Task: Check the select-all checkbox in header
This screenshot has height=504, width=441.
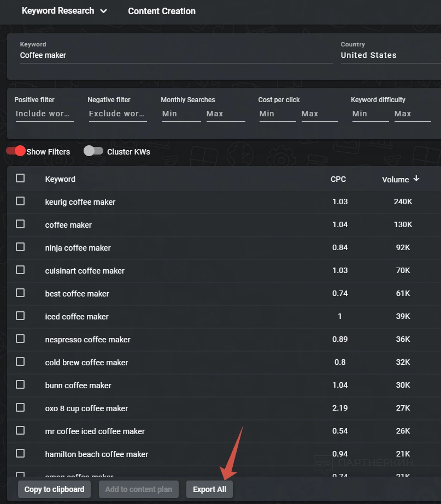Action: (20, 178)
